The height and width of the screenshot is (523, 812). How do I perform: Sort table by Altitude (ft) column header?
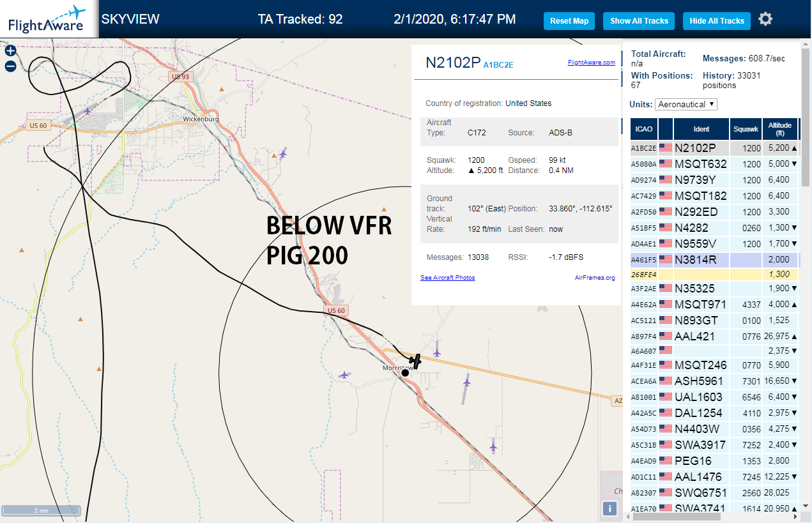[780, 129]
